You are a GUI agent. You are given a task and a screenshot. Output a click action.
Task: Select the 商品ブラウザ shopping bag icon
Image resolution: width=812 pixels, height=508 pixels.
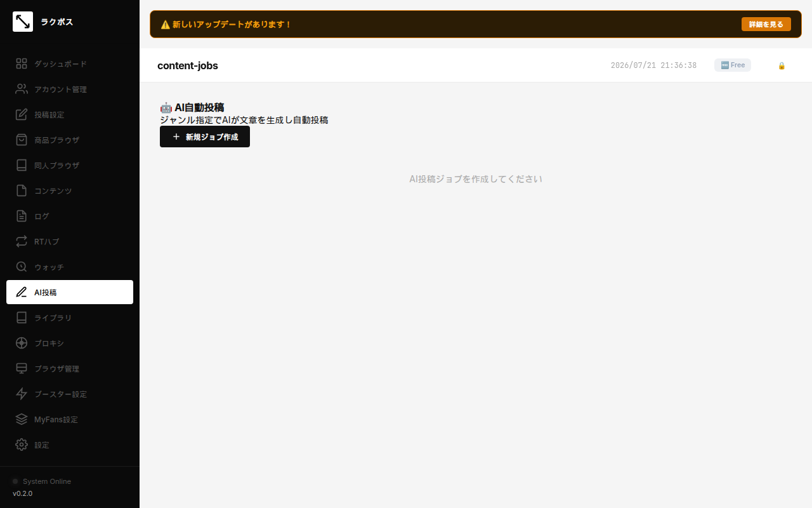tap(22, 140)
